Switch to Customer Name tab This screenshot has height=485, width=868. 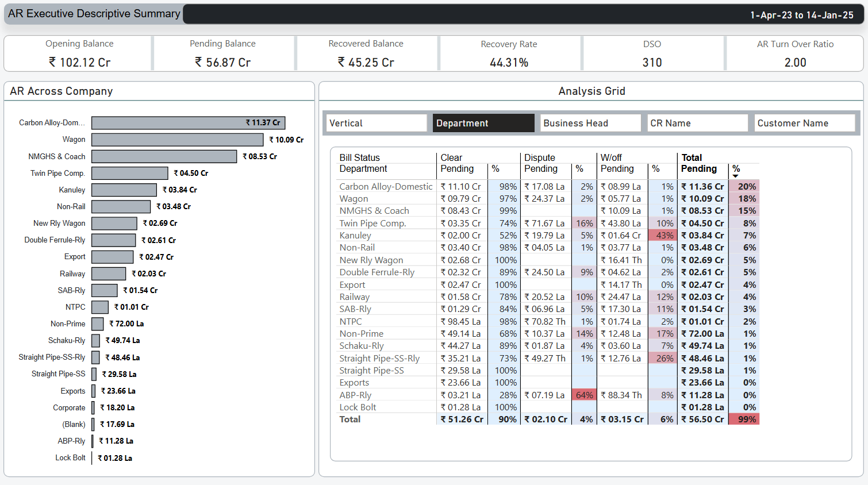pyautogui.click(x=805, y=123)
